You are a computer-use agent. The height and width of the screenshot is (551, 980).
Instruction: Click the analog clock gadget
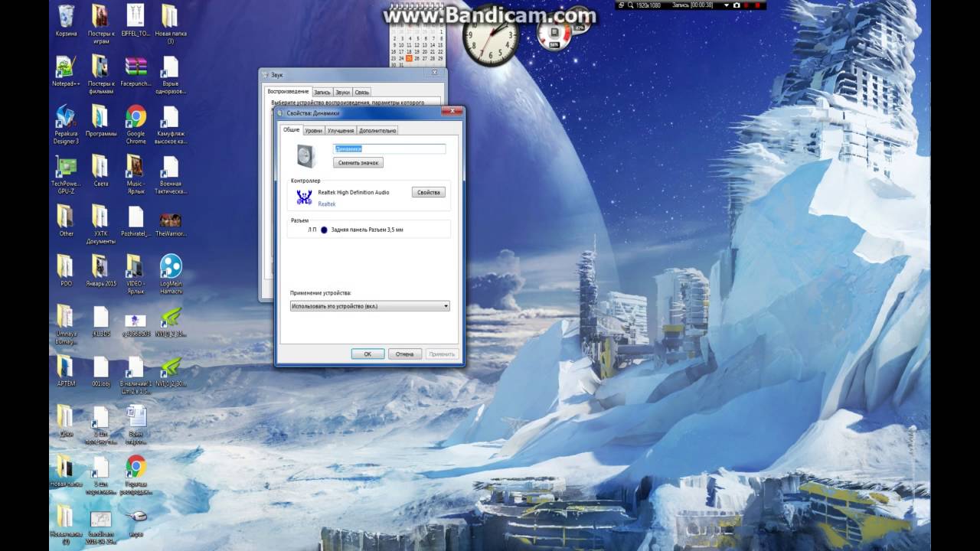click(491, 37)
